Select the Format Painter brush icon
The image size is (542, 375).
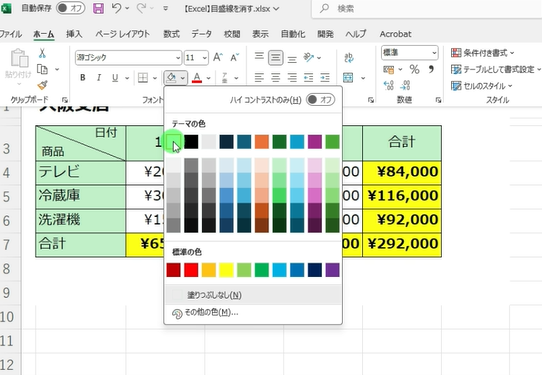point(43,85)
